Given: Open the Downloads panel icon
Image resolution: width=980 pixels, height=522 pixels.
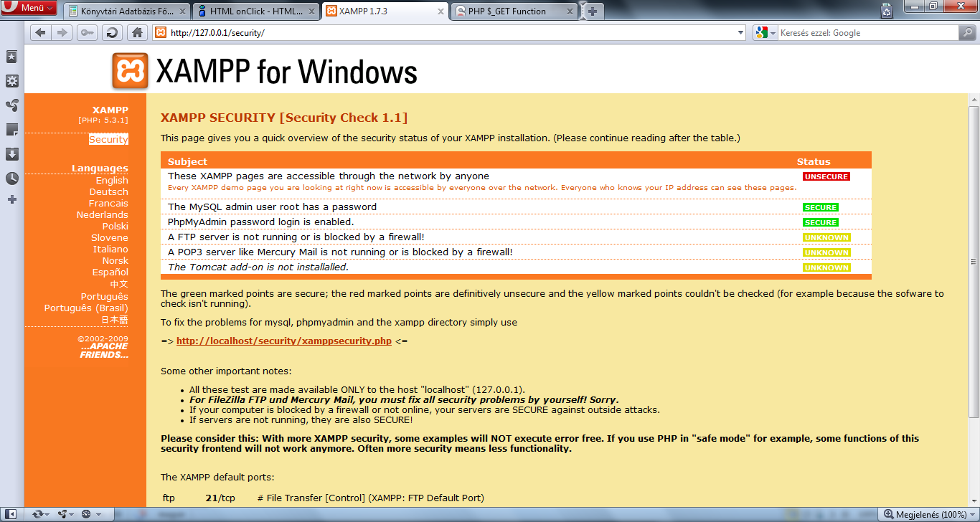Looking at the screenshot, I should tap(11, 154).
